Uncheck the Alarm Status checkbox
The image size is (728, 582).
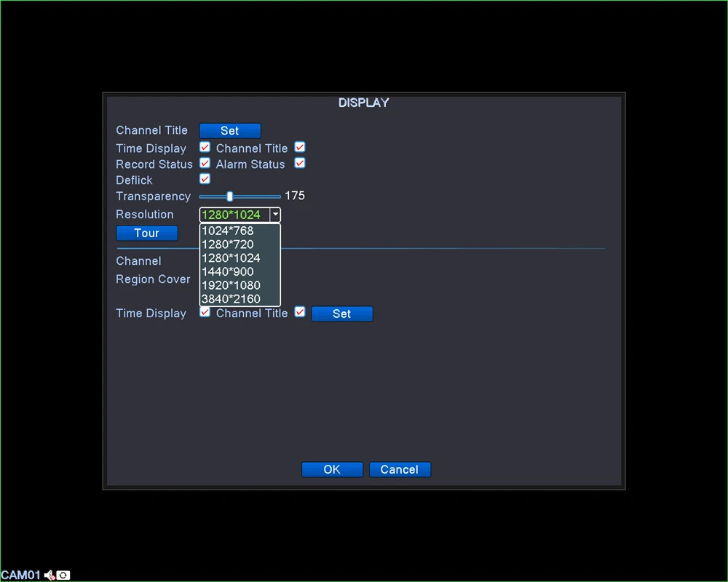pos(300,163)
